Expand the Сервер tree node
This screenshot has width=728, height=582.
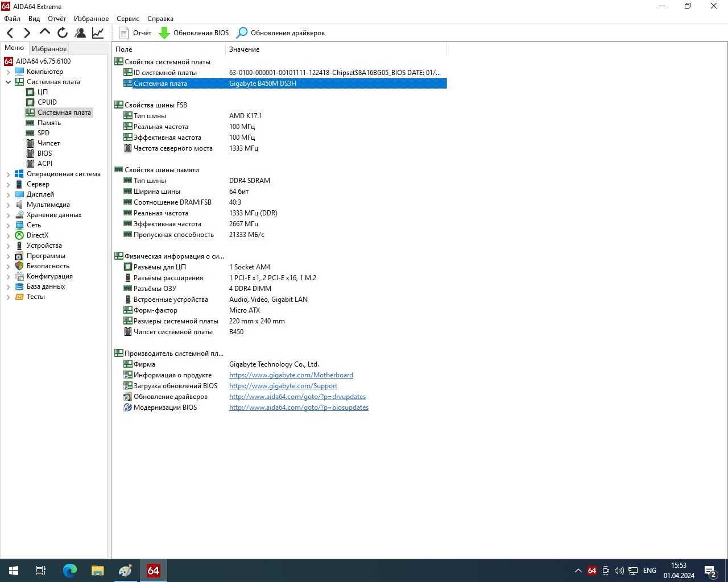(x=9, y=184)
